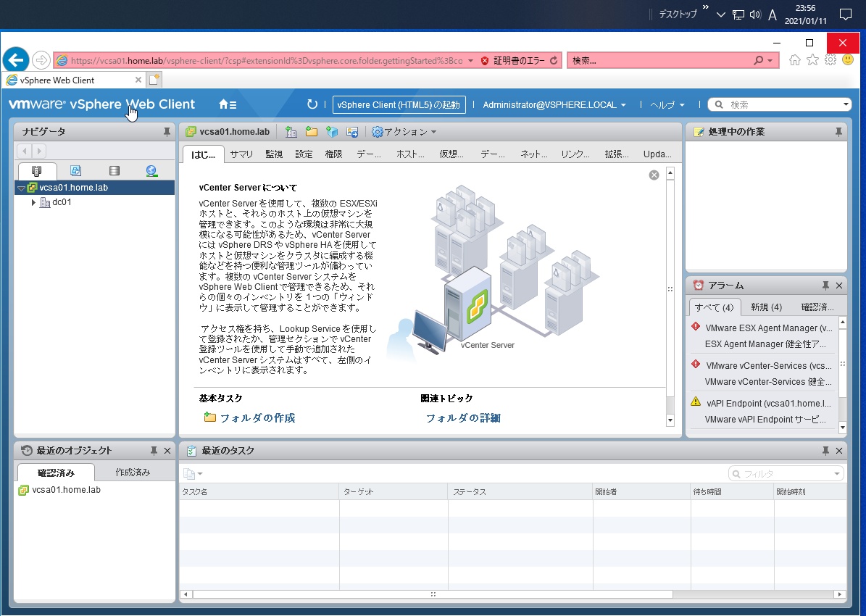Screen dimensions: 866x616
Task: Open vSphere search box dropdown arrow
Action: [846, 104]
